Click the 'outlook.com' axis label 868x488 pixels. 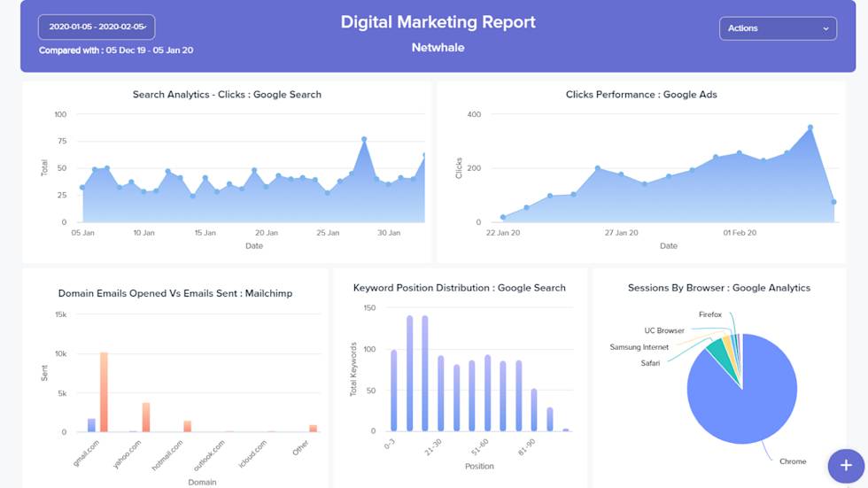tap(209, 455)
